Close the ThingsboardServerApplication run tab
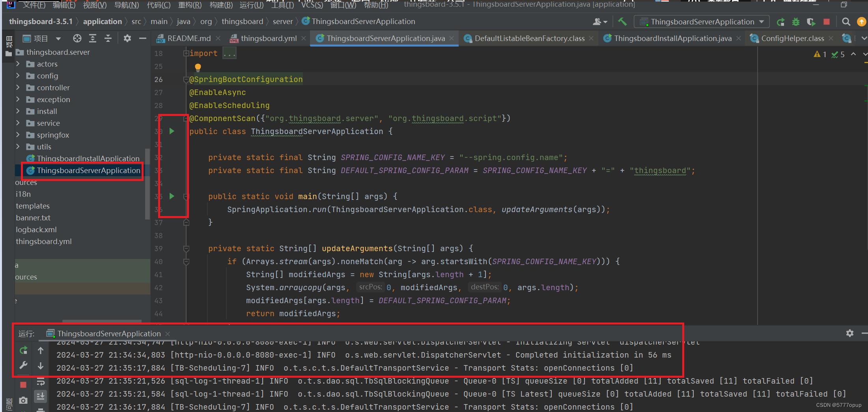Viewport: 868px width, 412px height. click(168, 334)
